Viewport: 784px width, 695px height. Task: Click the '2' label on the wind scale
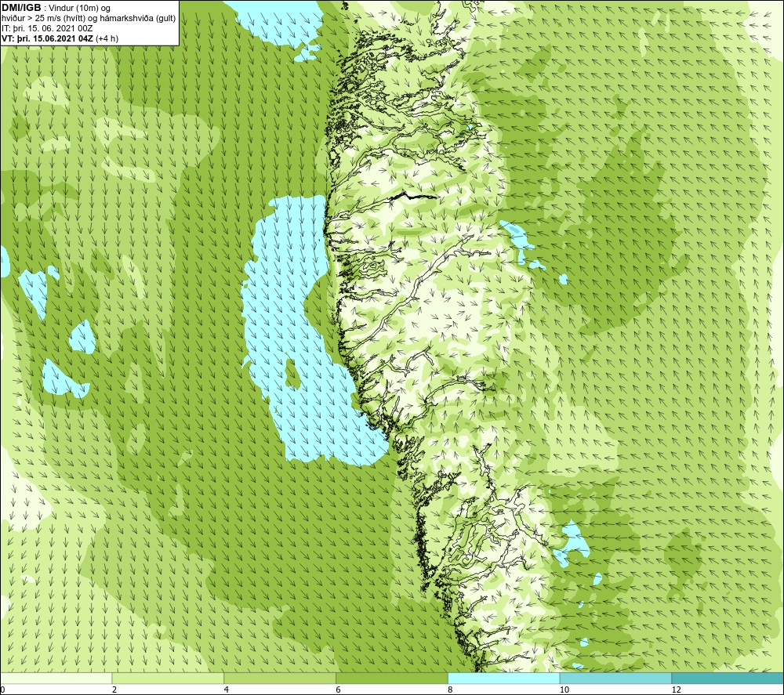(x=114, y=690)
